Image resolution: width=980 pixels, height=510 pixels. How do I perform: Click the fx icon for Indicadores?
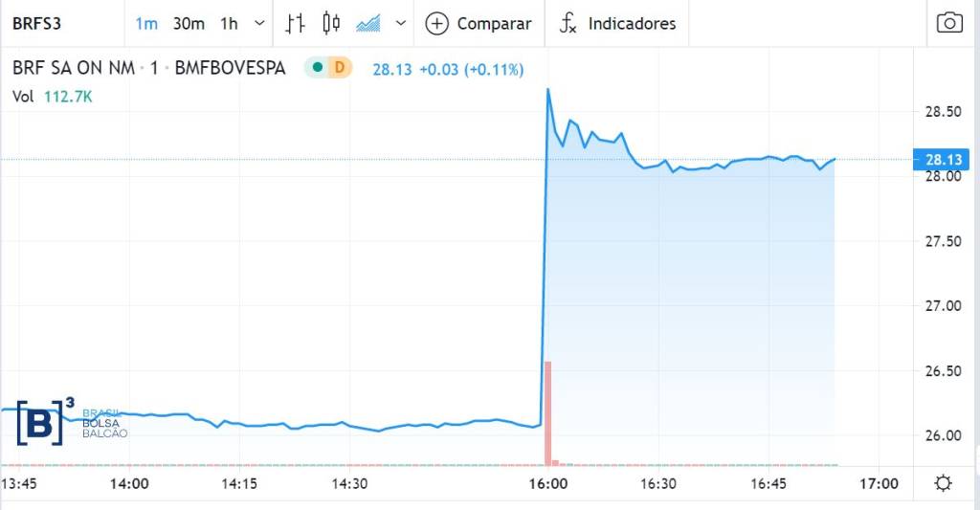(x=568, y=24)
